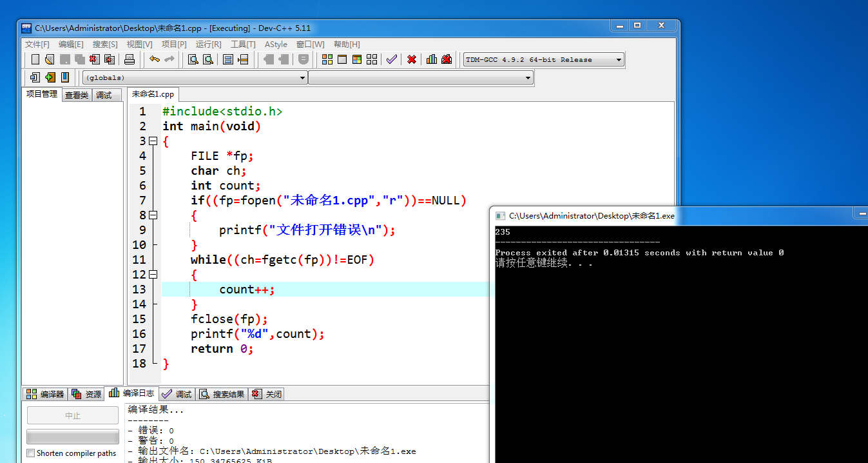Click the Delete Profiling Information icon
Screen dimensions: 868x463
point(447,59)
